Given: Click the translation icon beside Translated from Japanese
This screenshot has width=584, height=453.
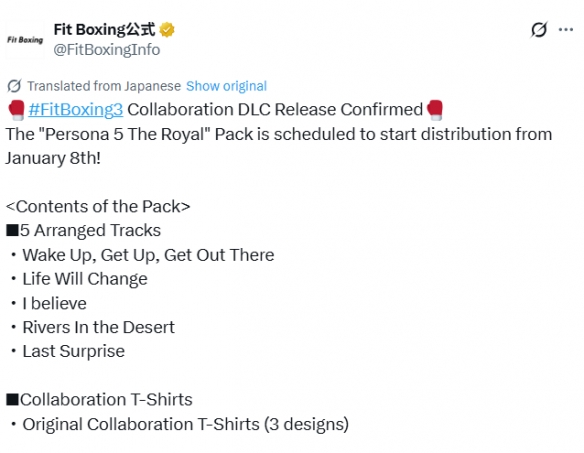Looking at the screenshot, I should pyautogui.click(x=14, y=86).
